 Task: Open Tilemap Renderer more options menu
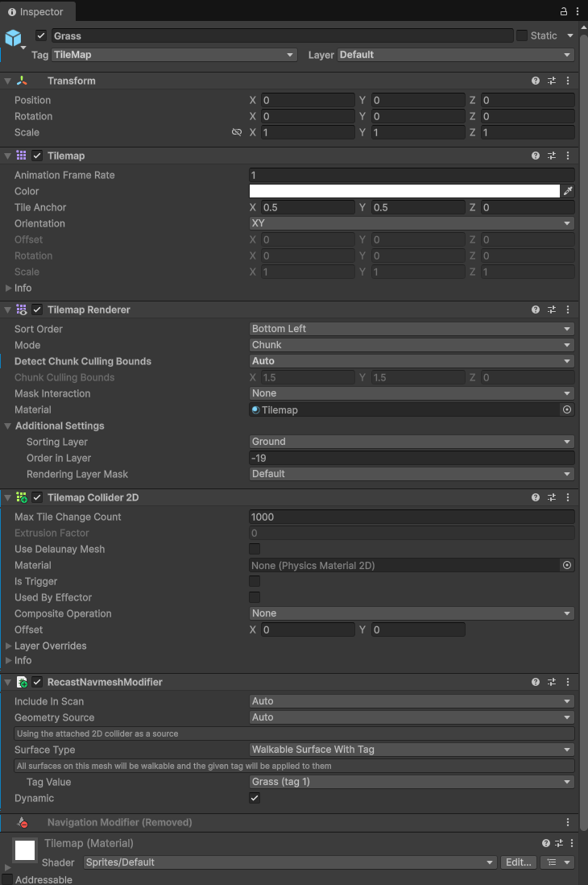point(568,310)
